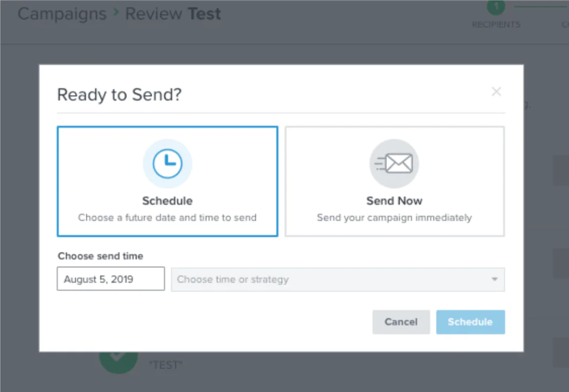Click the "Send your campaign immediately" description
The image size is (569, 392).
pos(394,217)
